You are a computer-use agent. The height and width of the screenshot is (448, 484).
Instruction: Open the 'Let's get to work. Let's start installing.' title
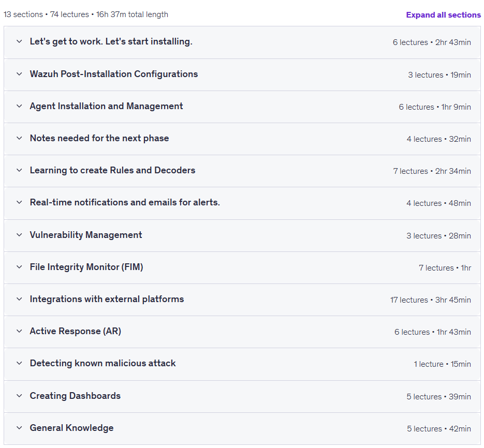coord(111,41)
